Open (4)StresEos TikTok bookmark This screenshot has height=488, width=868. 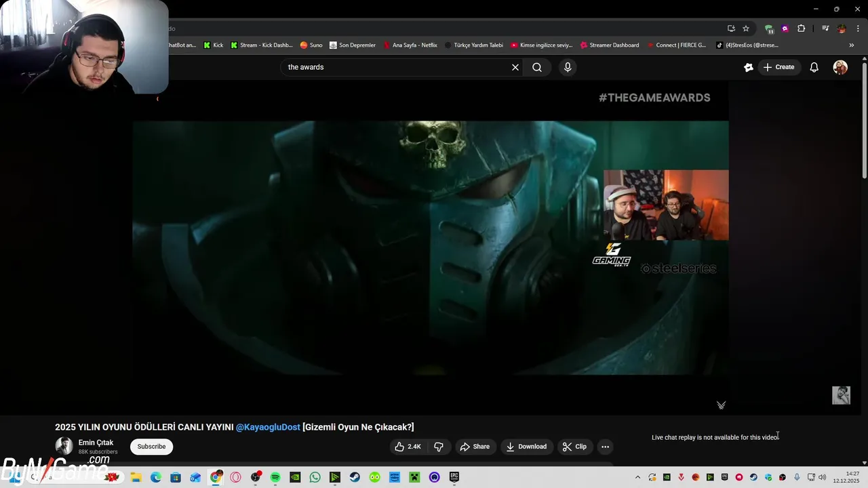(x=747, y=45)
